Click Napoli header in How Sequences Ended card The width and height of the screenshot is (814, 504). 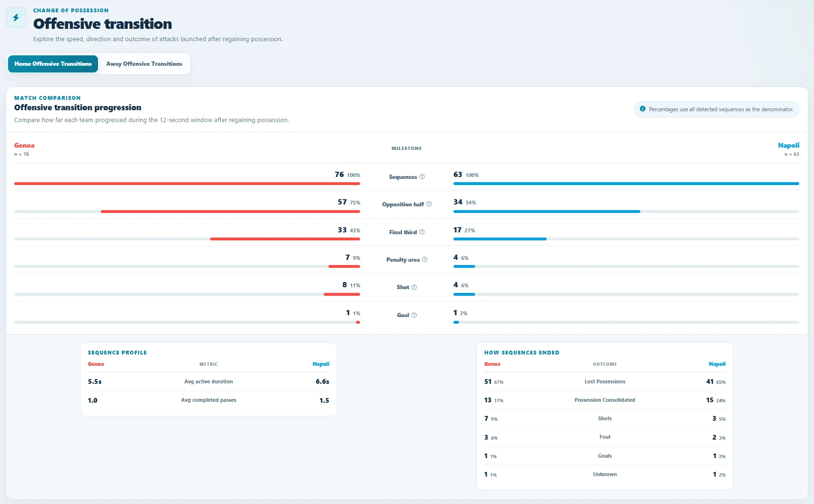[717, 364]
